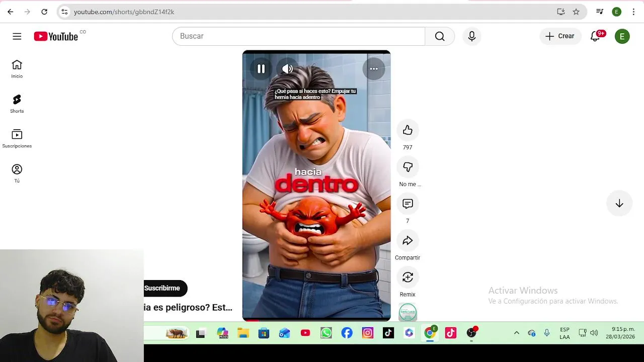Screen dimensions: 644x362
Task: Open the Short's sound channel thumbnail
Action: pyautogui.click(x=408, y=312)
